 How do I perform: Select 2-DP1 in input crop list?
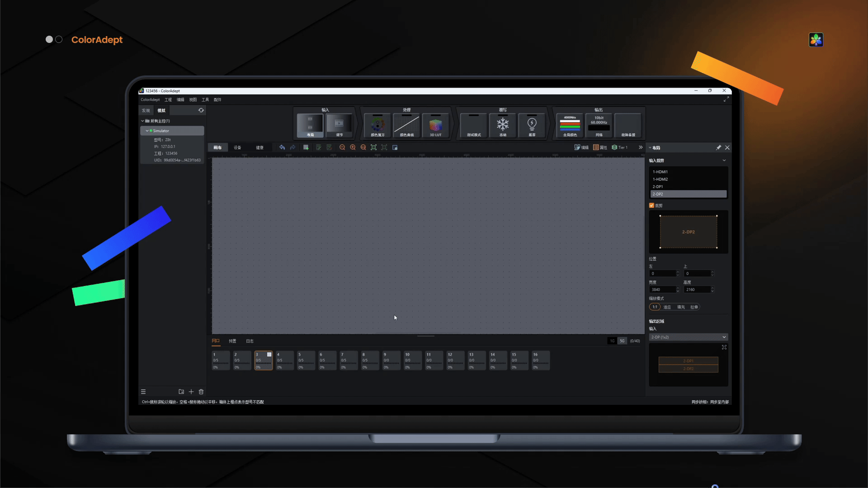coord(688,187)
